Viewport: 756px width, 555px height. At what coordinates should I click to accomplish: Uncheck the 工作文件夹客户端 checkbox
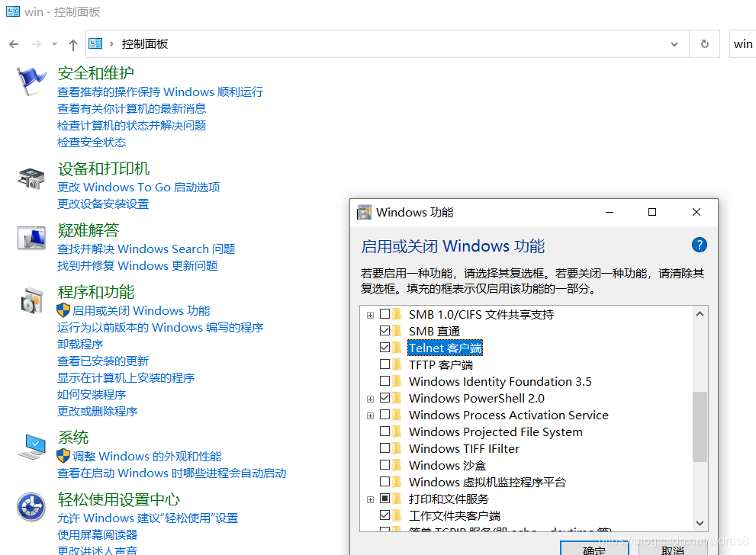pyautogui.click(x=384, y=515)
